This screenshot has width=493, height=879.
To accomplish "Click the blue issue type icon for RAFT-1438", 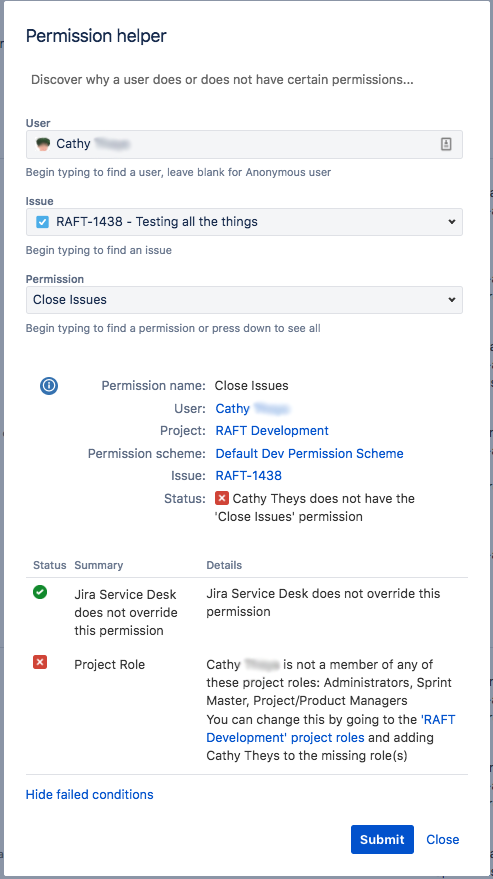I will (43, 222).
